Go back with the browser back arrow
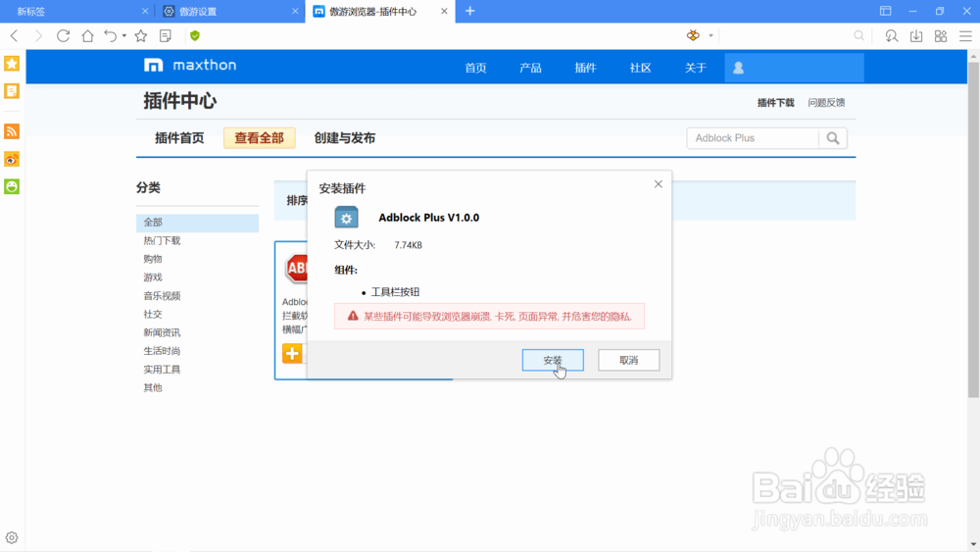 point(15,35)
